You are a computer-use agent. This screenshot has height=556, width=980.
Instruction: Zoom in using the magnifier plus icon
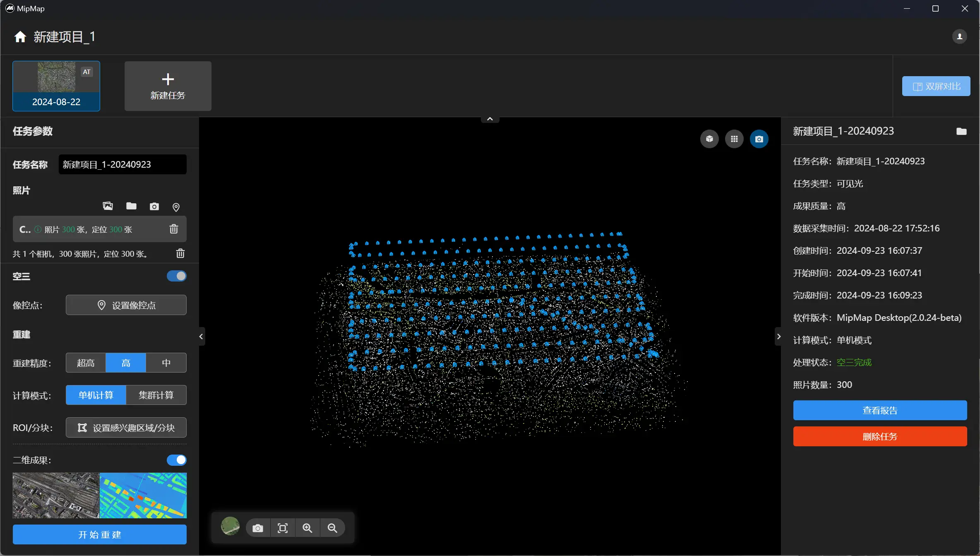(x=307, y=528)
